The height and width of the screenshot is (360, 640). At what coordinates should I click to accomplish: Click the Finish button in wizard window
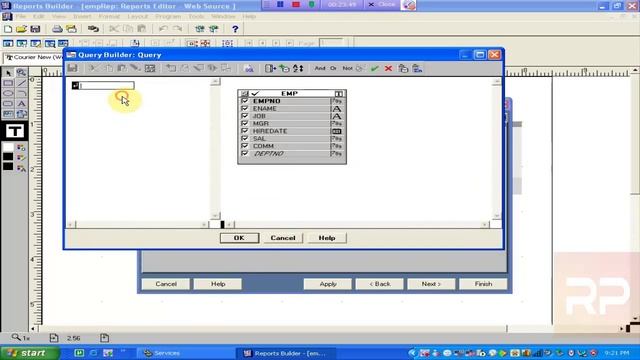[483, 284]
